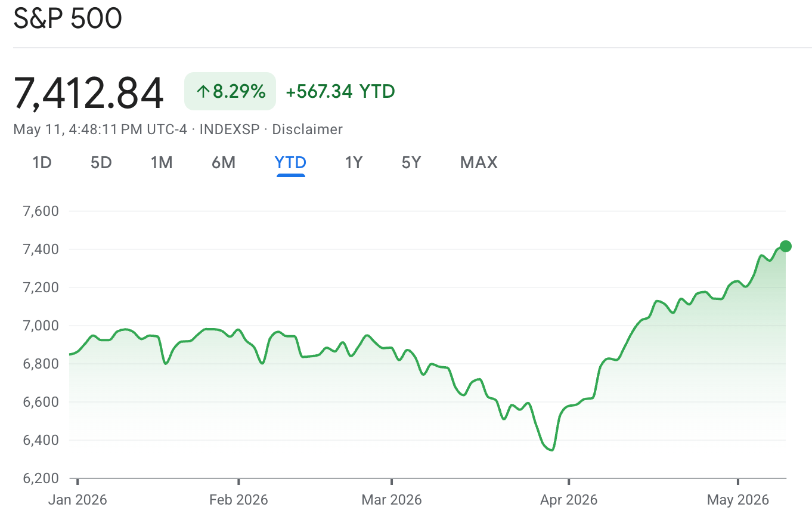Click the Apr 2026 axis label
812x532 pixels.
click(569, 500)
